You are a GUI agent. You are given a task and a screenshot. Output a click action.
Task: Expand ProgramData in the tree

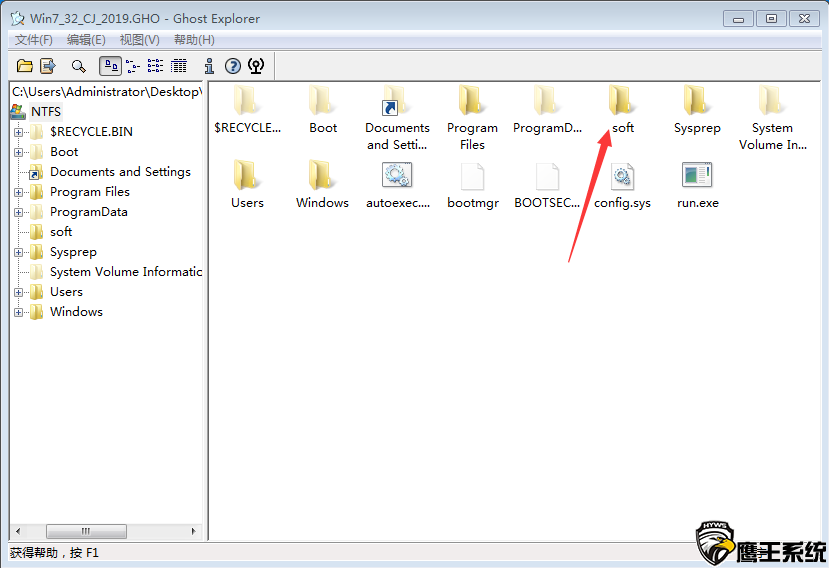click(x=19, y=213)
